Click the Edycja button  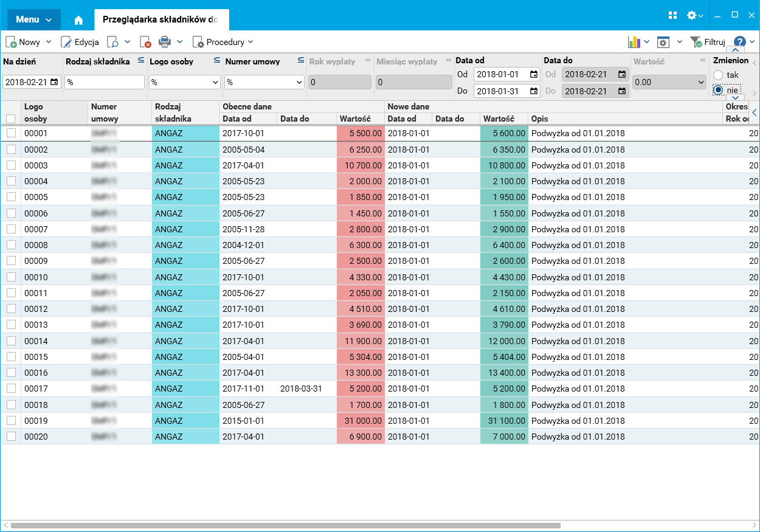coord(80,42)
